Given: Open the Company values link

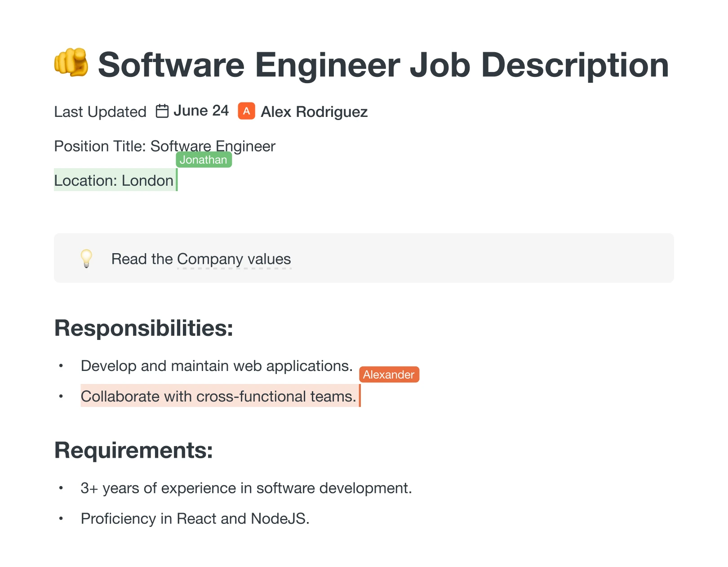Looking at the screenshot, I should (234, 259).
